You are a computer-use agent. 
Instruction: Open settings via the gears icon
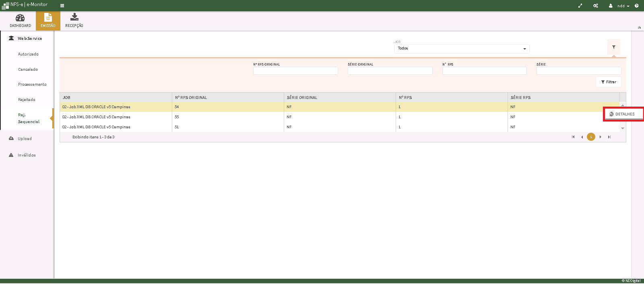coord(595,6)
